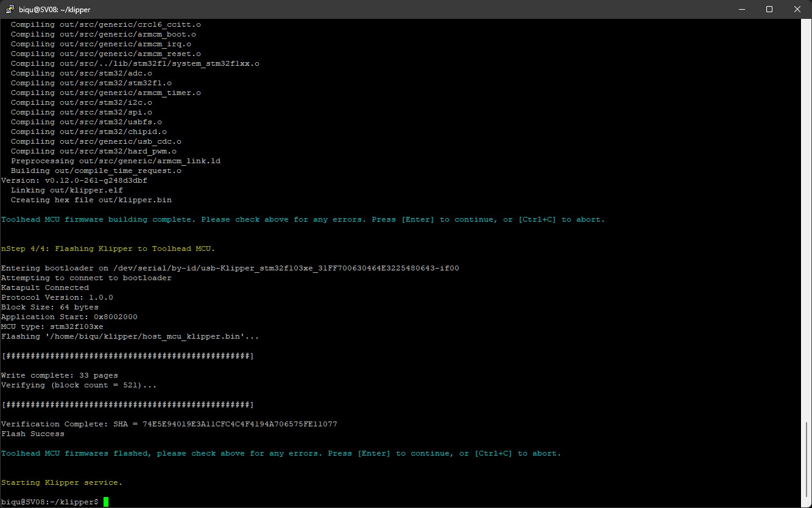The height and width of the screenshot is (508, 812).
Task: Click 'Creating hex file out/klipper.bin' line
Action: [91, 200]
